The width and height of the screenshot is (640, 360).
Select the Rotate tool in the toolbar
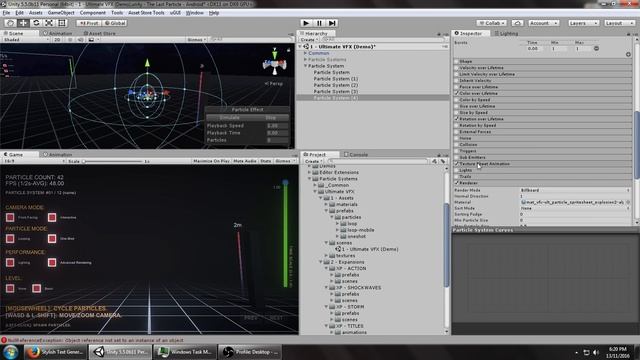[36, 23]
